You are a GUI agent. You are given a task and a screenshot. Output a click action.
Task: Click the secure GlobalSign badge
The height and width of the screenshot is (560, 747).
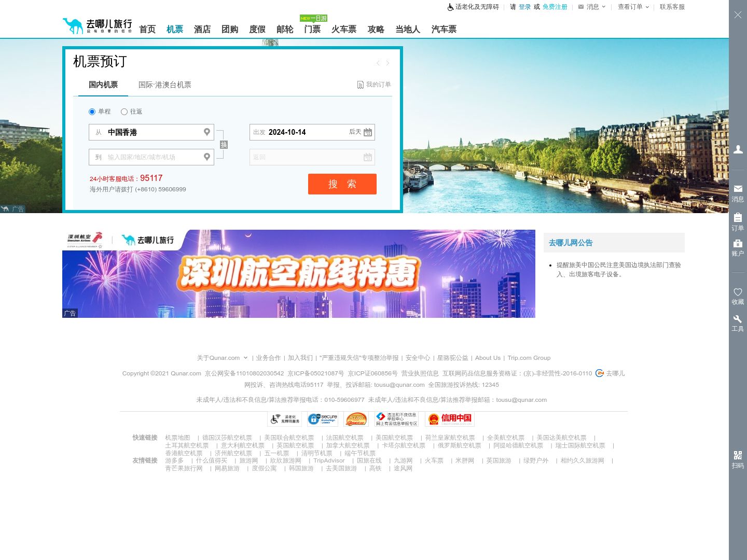coord(323,419)
